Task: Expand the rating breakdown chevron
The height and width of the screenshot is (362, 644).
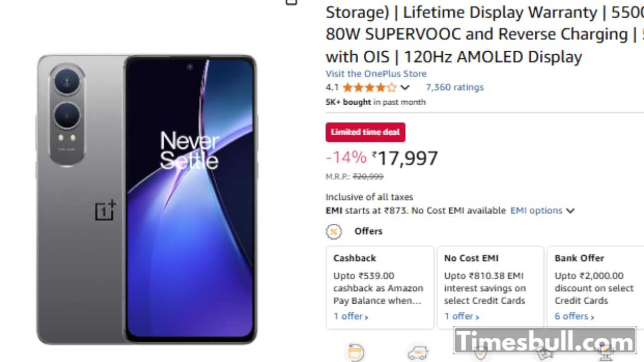Action: coord(405,87)
